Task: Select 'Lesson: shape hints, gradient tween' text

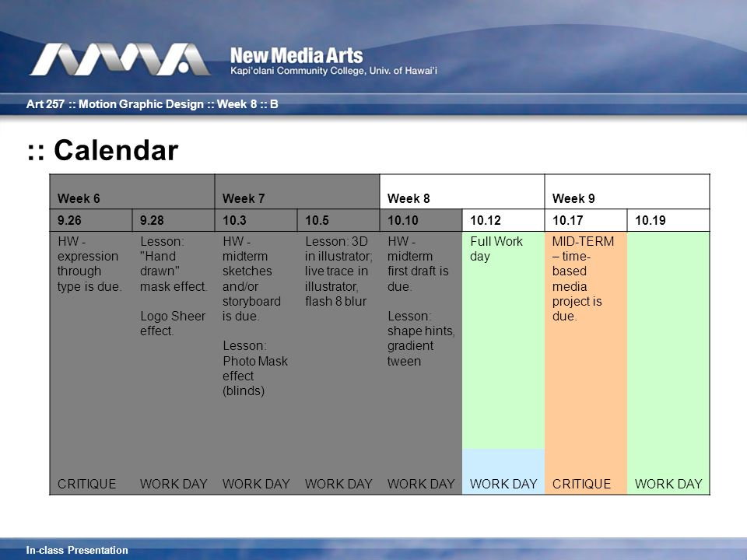Action: (421, 338)
